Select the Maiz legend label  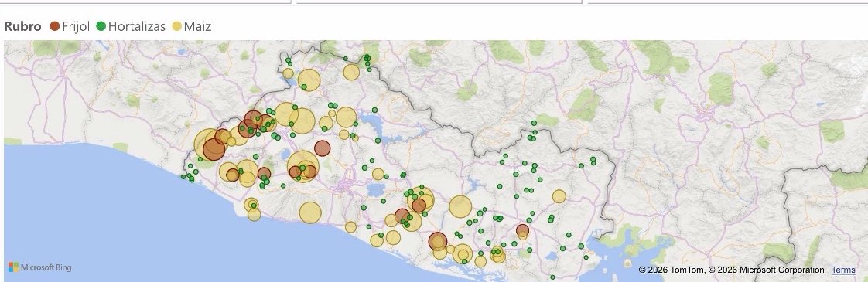tap(197, 26)
